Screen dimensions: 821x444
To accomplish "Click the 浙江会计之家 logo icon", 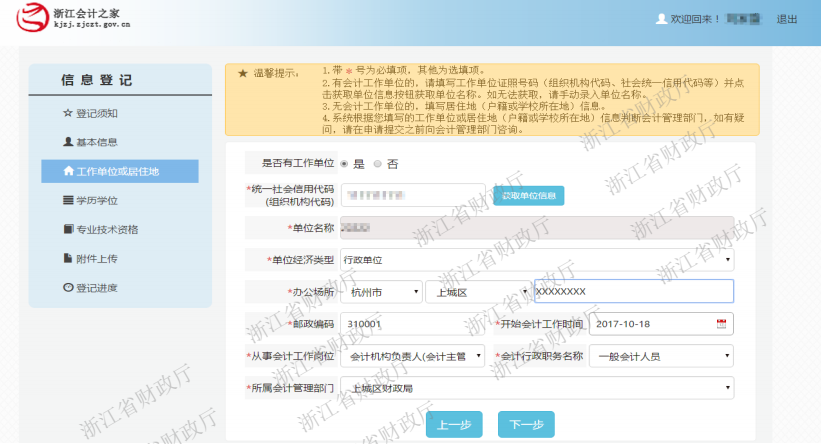I will 34,18.
